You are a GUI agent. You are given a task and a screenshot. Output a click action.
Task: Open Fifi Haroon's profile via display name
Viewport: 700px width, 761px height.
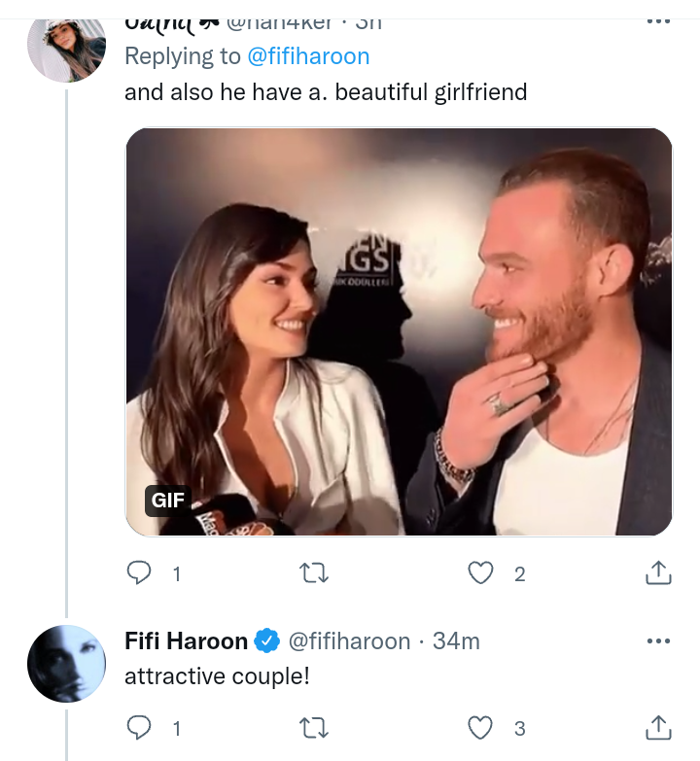186,641
